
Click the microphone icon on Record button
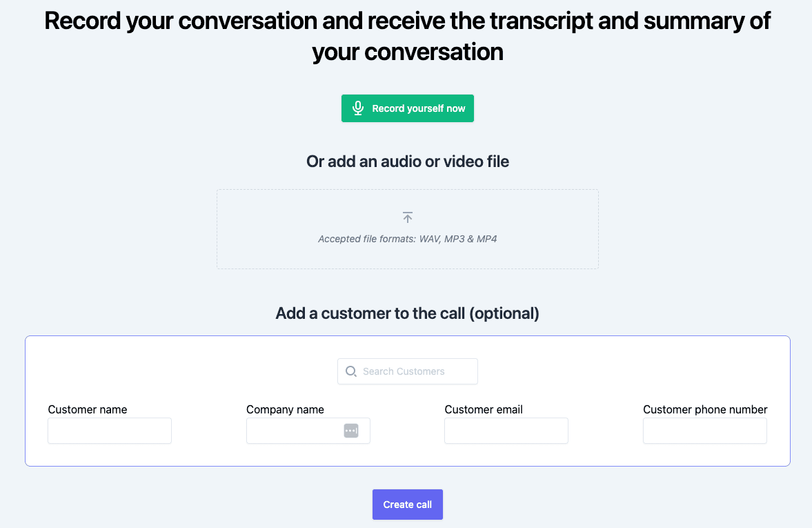point(357,108)
